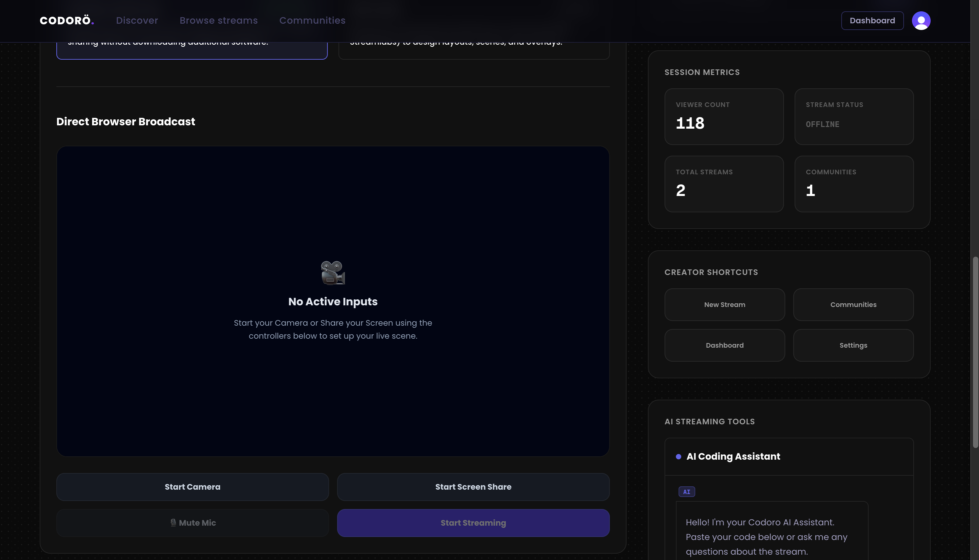Go to Browse streams
Image resolution: width=979 pixels, height=560 pixels.
point(218,20)
